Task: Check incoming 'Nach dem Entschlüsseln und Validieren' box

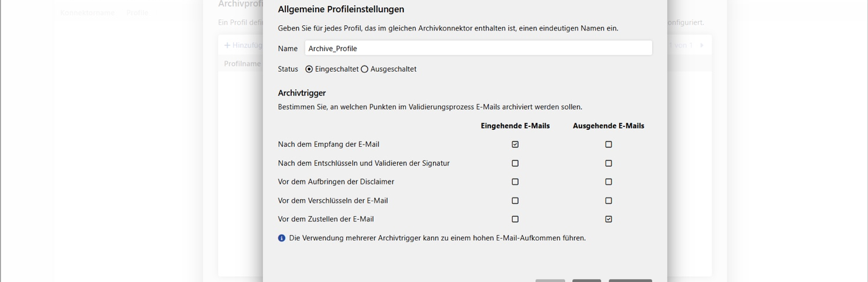Action: [x=515, y=163]
